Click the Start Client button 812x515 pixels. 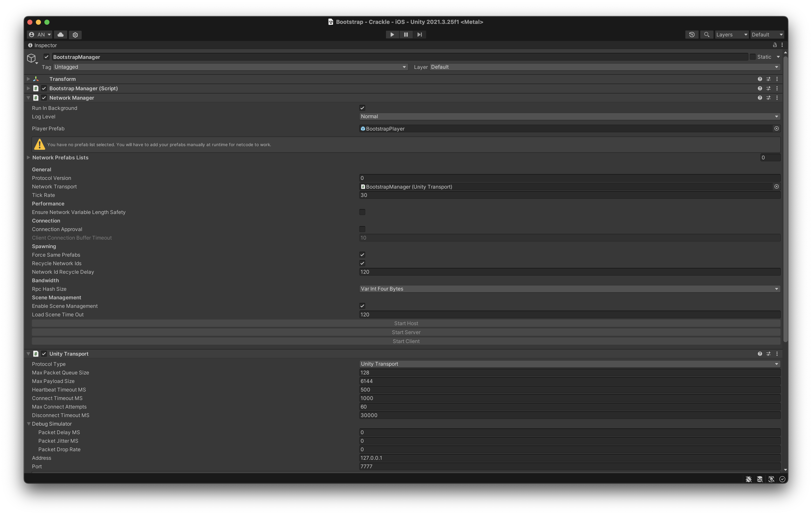click(406, 341)
